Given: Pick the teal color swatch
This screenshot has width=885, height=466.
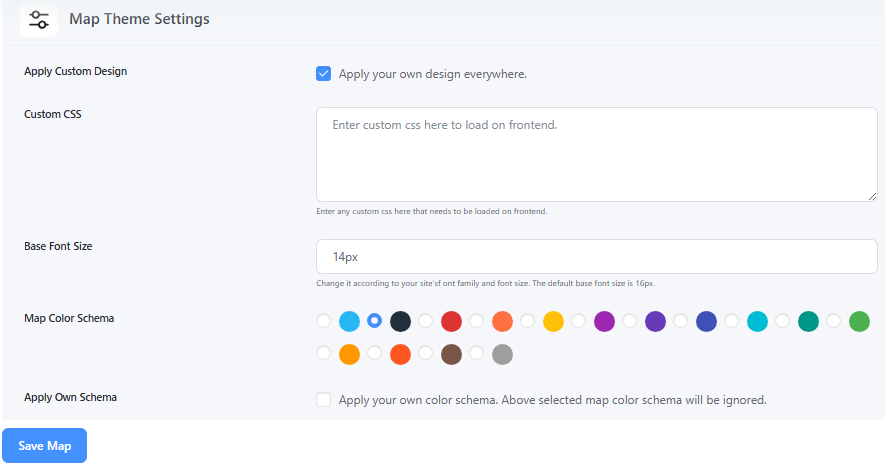Looking at the screenshot, I should [x=808, y=321].
